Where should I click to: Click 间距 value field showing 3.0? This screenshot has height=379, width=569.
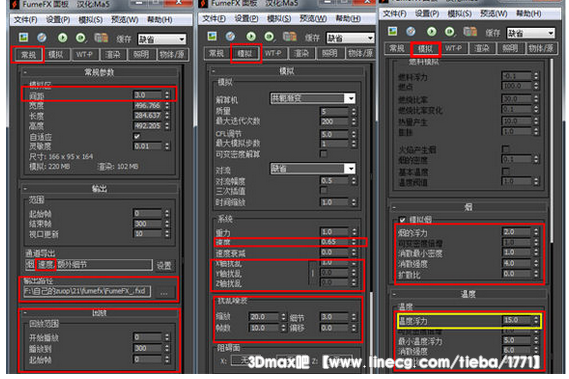pyautogui.click(x=147, y=95)
